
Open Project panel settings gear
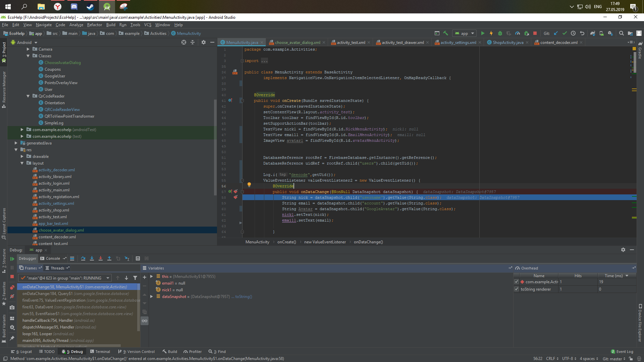pos(204,42)
